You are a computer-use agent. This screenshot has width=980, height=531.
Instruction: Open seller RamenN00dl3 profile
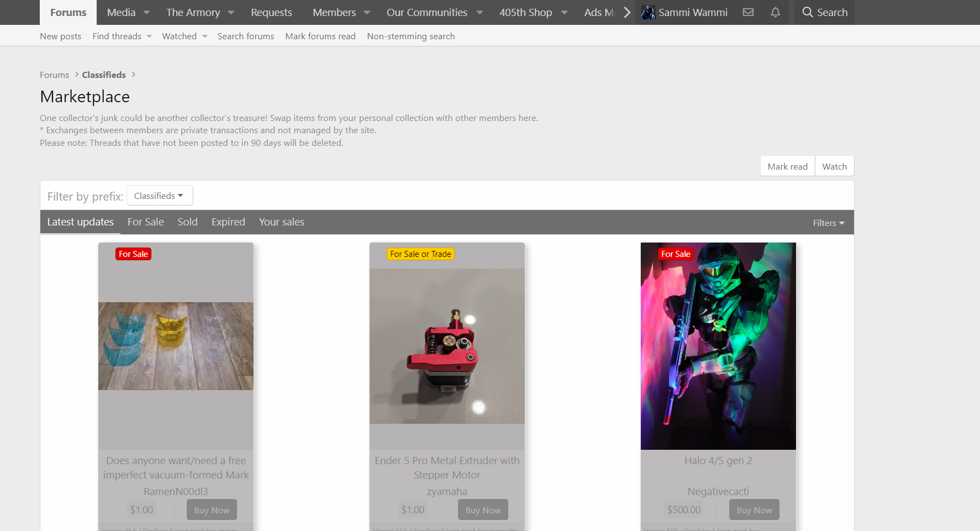coord(176,491)
